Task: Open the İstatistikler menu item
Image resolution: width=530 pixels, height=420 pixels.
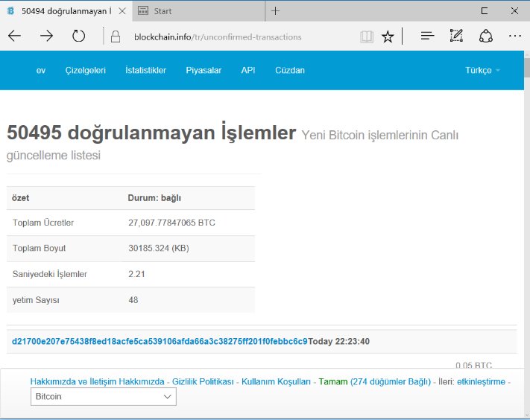Action: [145, 70]
